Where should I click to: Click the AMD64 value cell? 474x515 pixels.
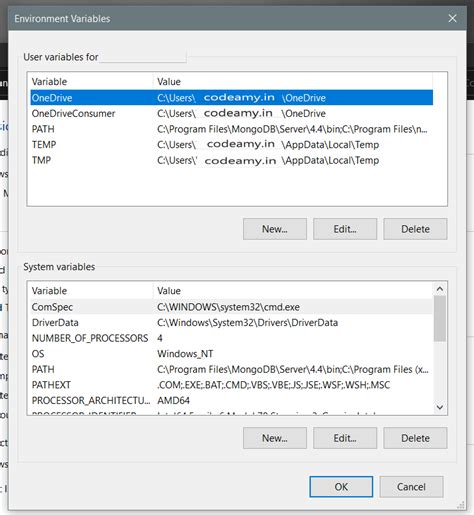click(x=173, y=400)
